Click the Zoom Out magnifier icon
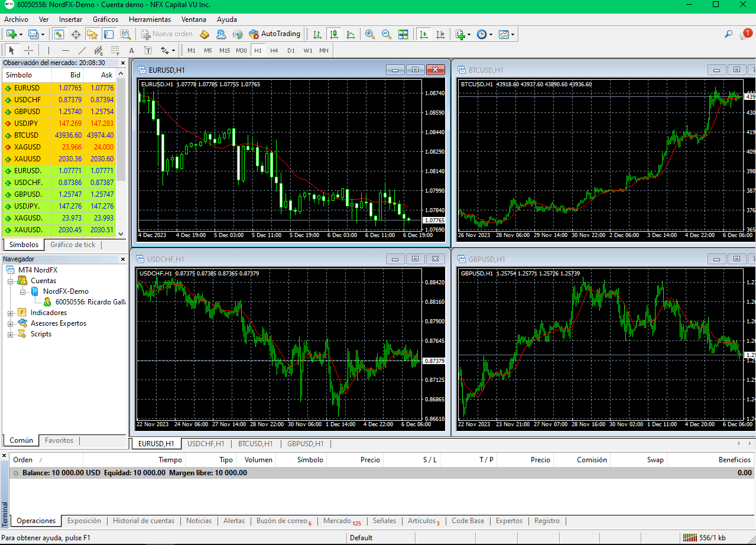756x545 pixels. tap(387, 34)
